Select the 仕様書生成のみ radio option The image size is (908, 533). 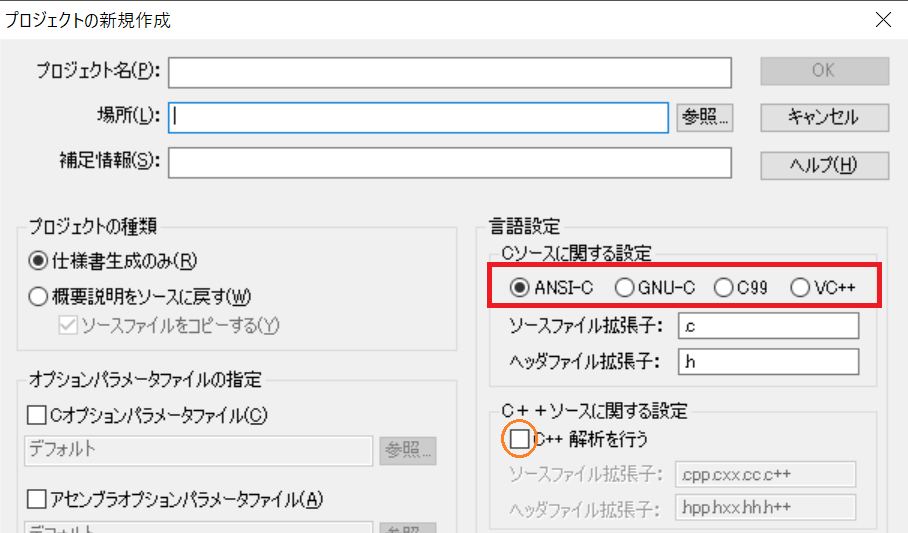39,261
